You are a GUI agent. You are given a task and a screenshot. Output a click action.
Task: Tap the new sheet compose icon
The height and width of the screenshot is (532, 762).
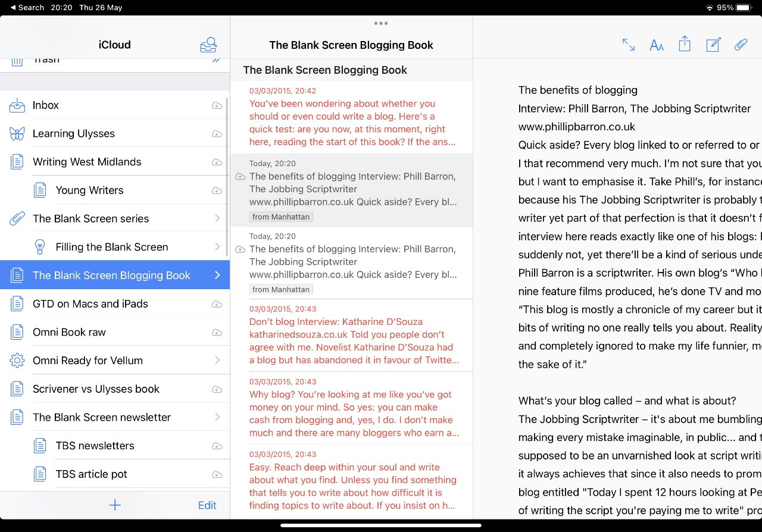(x=713, y=45)
